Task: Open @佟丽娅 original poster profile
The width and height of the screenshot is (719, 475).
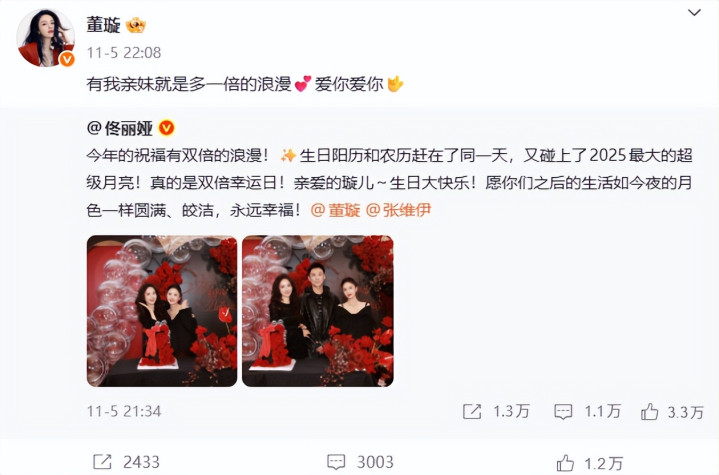Action: pyautogui.click(x=120, y=128)
